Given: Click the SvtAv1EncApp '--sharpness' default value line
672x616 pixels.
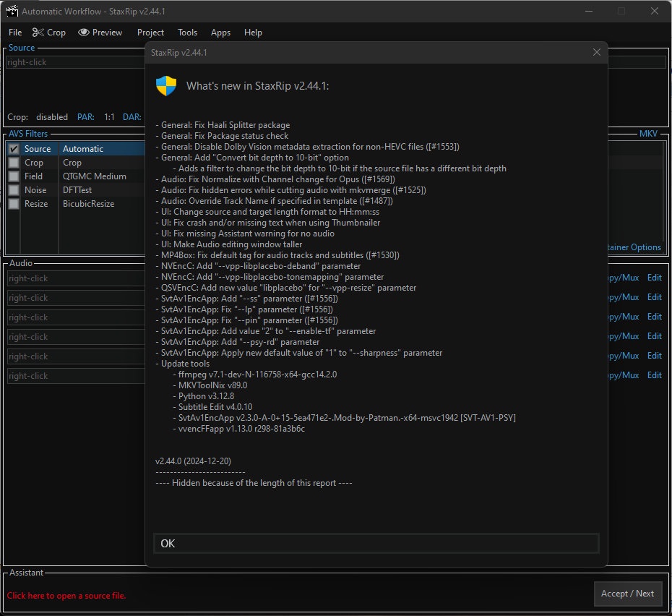Looking at the screenshot, I should (x=298, y=353).
